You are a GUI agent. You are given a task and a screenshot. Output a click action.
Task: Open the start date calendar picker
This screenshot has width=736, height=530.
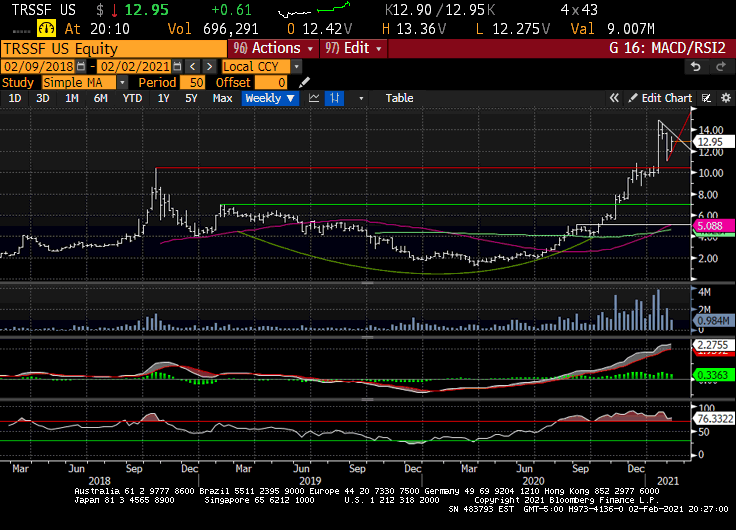(x=81, y=66)
